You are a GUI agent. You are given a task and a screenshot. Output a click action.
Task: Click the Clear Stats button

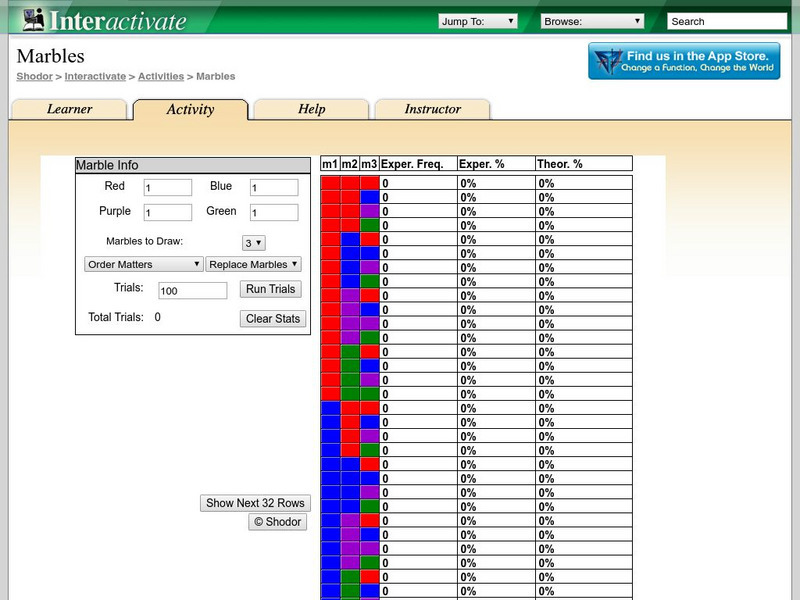pos(273,318)
